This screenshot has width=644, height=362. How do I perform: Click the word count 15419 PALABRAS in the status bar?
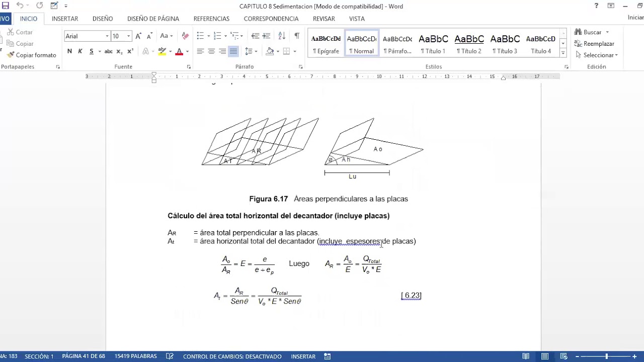pyautogui.click(x=136, y=356)
